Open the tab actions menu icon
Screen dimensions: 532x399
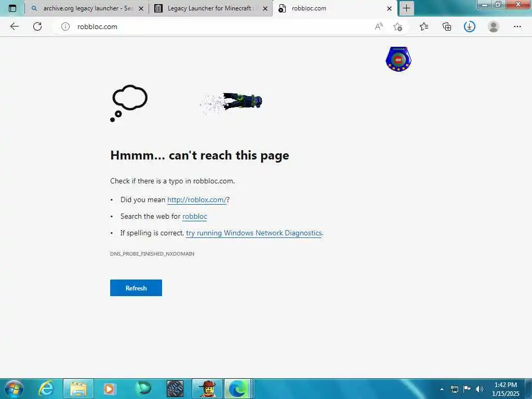tap(12, 8)
